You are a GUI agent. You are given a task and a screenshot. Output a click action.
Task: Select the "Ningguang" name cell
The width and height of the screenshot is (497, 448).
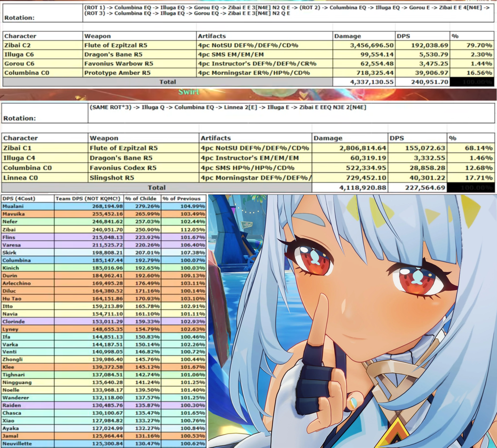pos(28,382)
